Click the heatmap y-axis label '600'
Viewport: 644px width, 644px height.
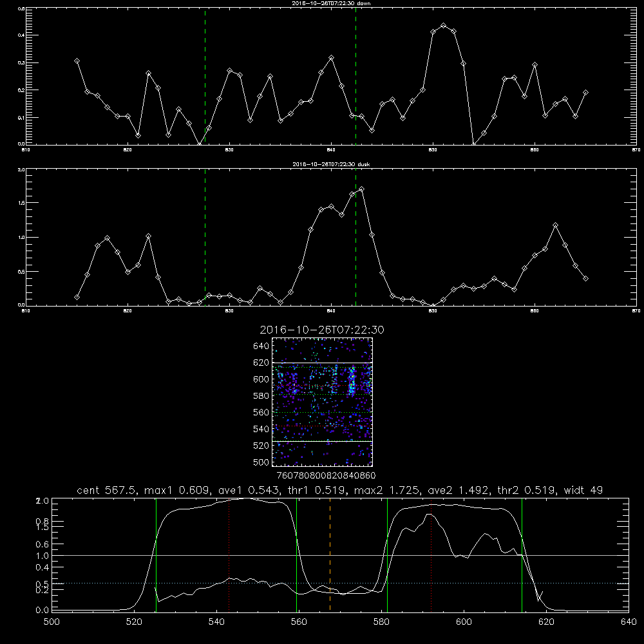(261, 379)
